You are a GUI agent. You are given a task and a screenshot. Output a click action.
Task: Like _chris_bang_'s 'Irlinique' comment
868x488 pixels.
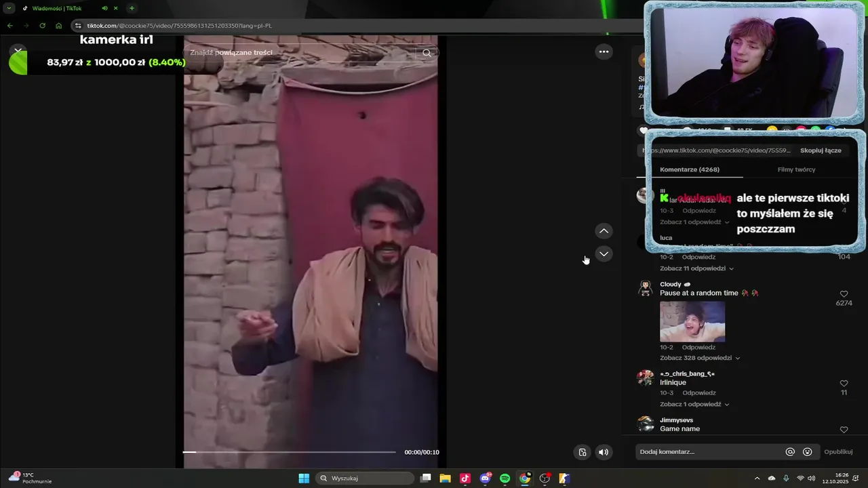(x=844, y=384)
